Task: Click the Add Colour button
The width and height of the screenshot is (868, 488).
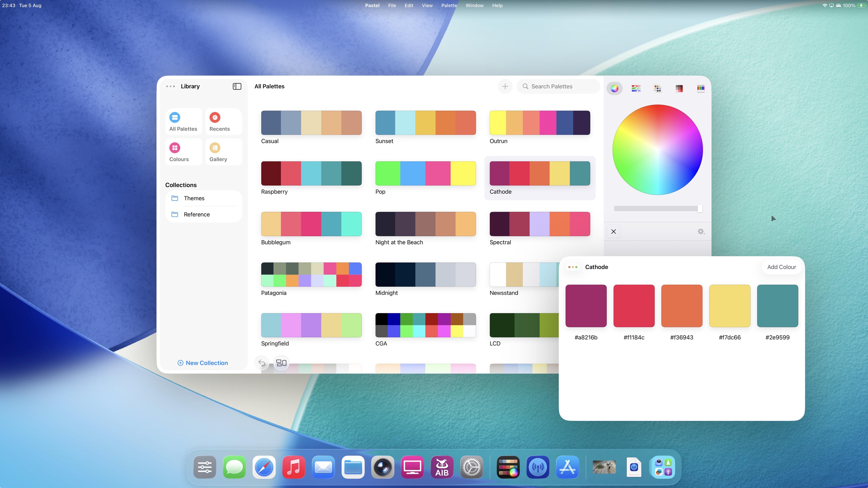Action: click(x=781, y=267)
